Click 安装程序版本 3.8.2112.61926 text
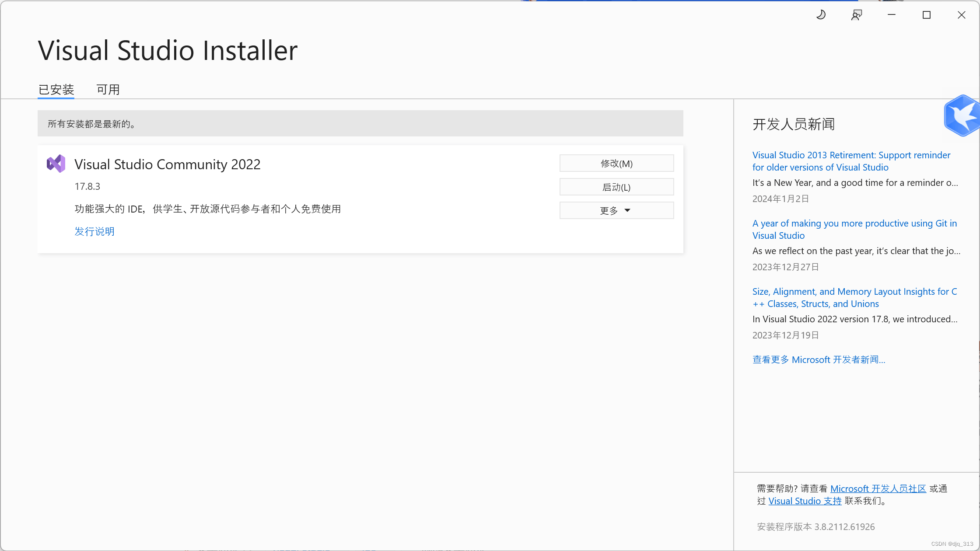Screen dimensions: 980x551 816,527
